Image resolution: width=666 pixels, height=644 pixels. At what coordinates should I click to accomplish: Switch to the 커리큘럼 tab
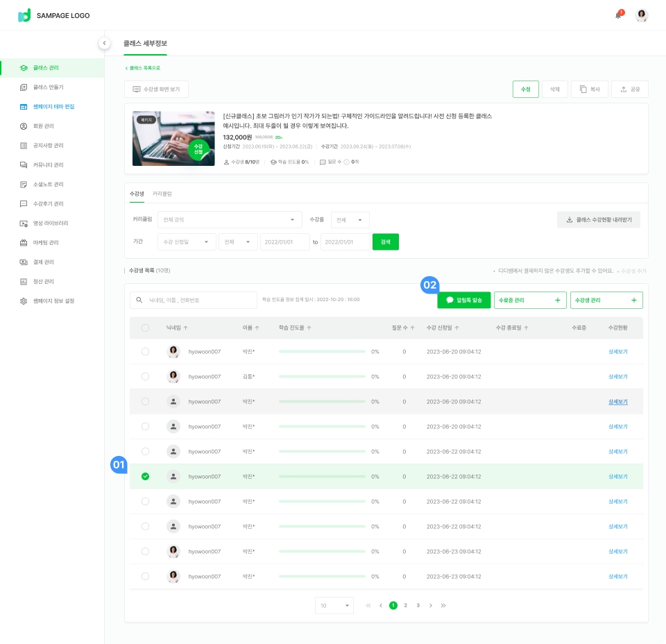[162, 194]
